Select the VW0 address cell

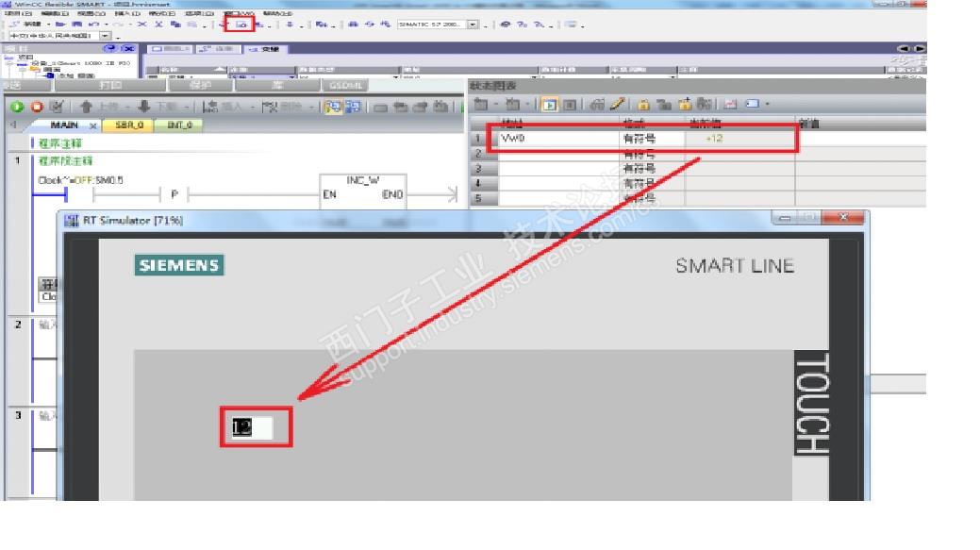click(558, 138)
